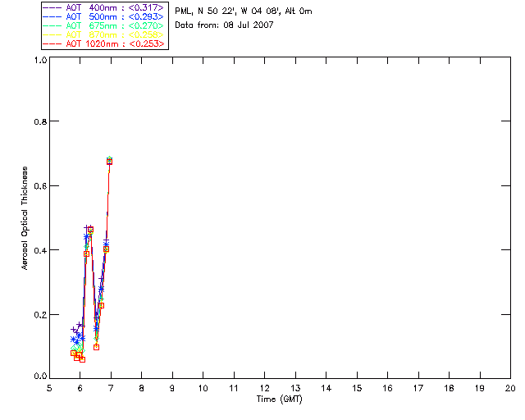
Task: Click the x-axis tick label 13
Action: (295, 388)
